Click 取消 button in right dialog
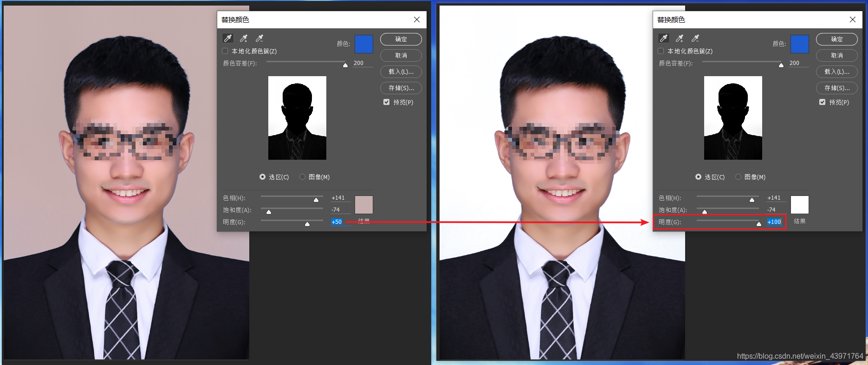Viewport: 868px width, 365px height. click(x=837, y=56)
